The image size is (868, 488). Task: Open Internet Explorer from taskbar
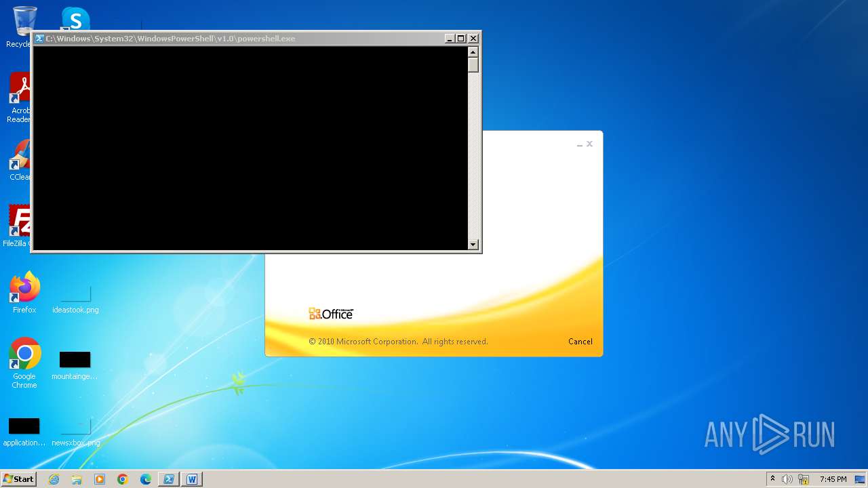point(54,479)
